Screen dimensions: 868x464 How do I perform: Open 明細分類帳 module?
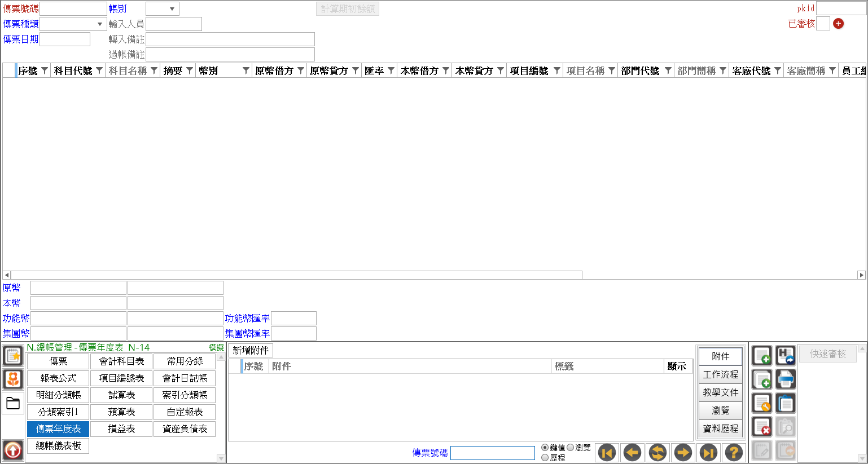[x=58, y=395]
